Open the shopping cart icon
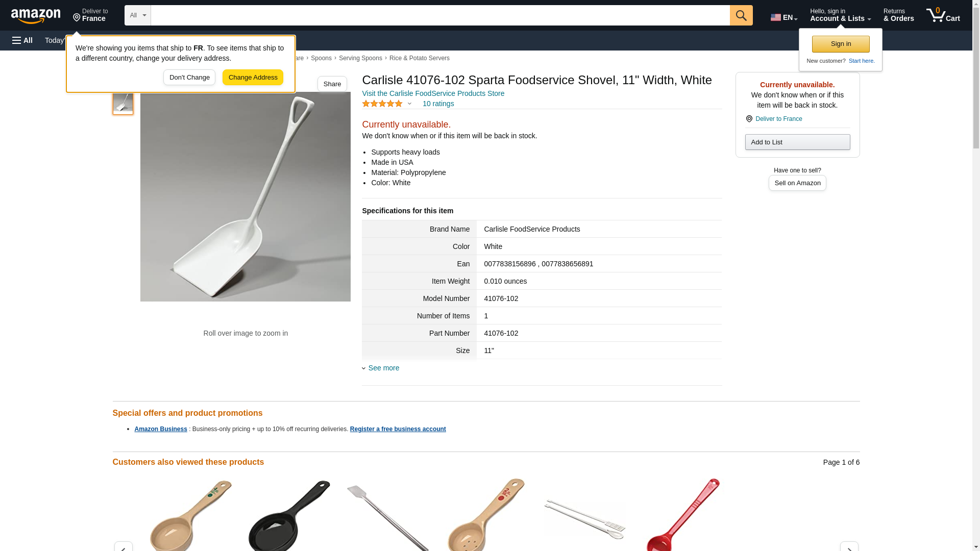The image size is (980, 551). pyautogui.click(x=943, y=15)
